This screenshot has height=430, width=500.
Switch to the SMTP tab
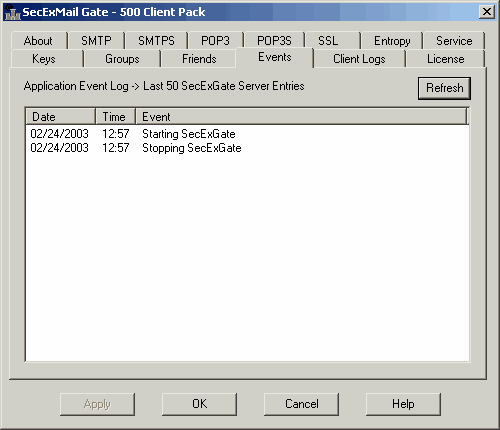[96, 41]
